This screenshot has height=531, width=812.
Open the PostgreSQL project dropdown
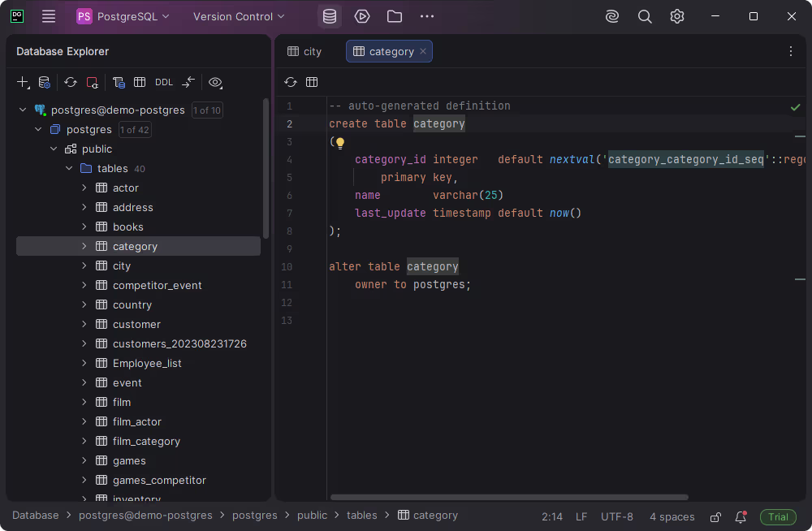coord(123,16)
